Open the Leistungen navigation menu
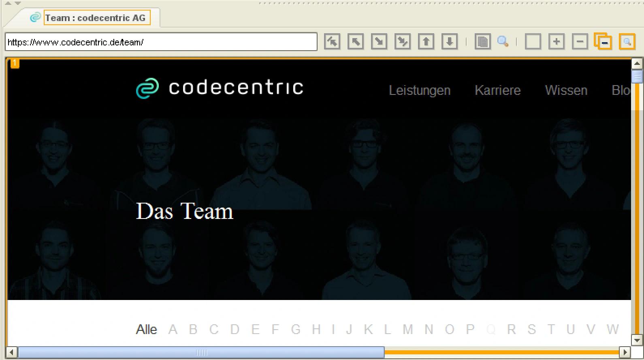 pyautogui.click(x=420, y=90)
